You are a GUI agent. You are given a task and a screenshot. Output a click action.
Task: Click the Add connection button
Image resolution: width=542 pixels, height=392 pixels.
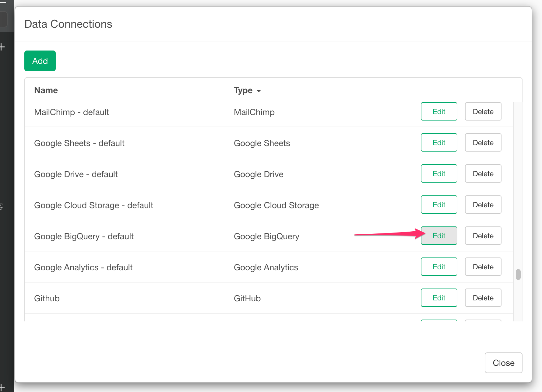(x=40, y=61)
